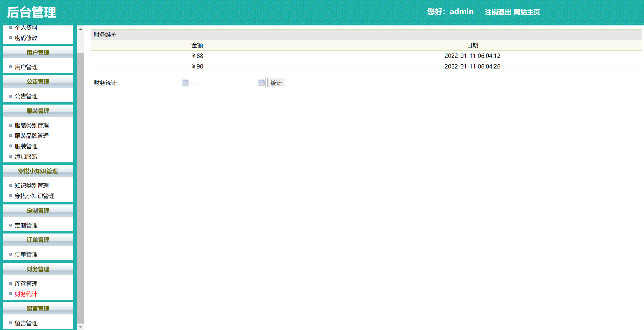Image resolution: width=644 pixels, height=330 pixels.
Task: Select 服装品牌管理 menu entry
Action: (x=32, y=136)
